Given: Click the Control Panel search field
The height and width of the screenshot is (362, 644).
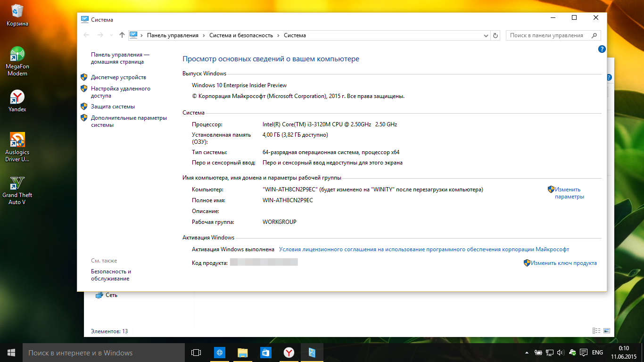Looking at the screenshot, I should 548,35.
